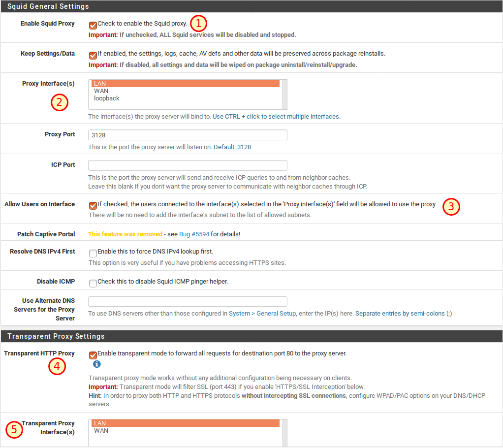Enable the Resolve DNS IPv4 First checkbox
This screenshot has height=448, width=503.
(x=93, y=253)
